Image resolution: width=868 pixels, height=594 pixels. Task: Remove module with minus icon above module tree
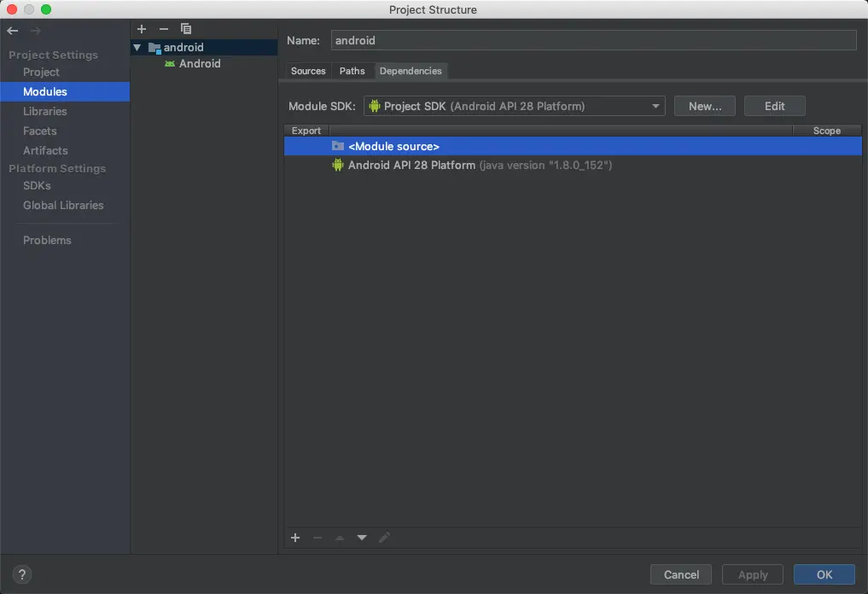(163, 29)
